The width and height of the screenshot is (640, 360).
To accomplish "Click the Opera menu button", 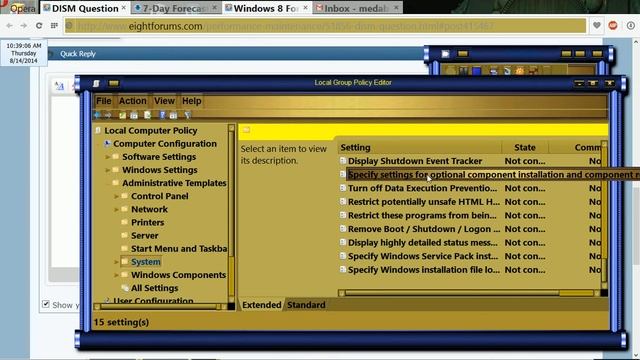I will [x=19, y=8].
